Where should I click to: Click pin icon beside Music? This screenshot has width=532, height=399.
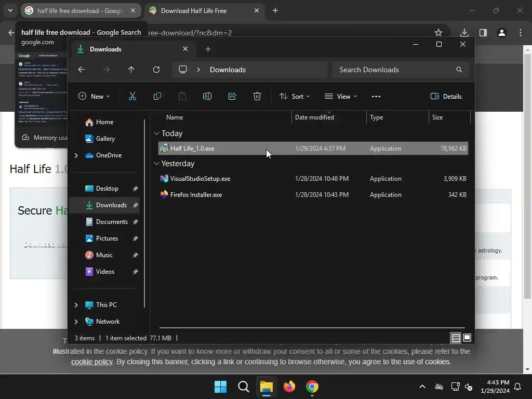[x=136, y=255]
